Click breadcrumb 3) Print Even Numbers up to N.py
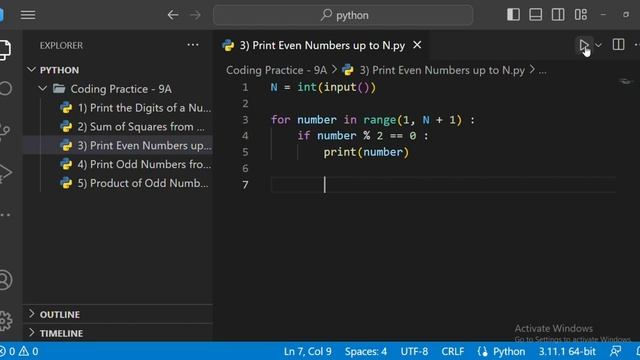The height and width of the screenshot is (360, 640). point(442,70)
